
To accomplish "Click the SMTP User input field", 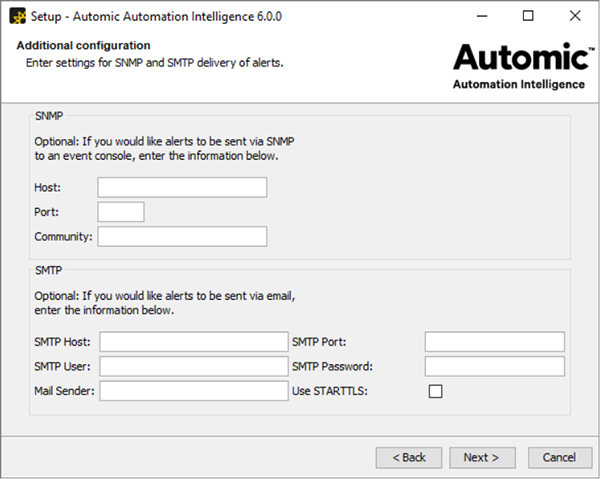I will coord(194,367).
